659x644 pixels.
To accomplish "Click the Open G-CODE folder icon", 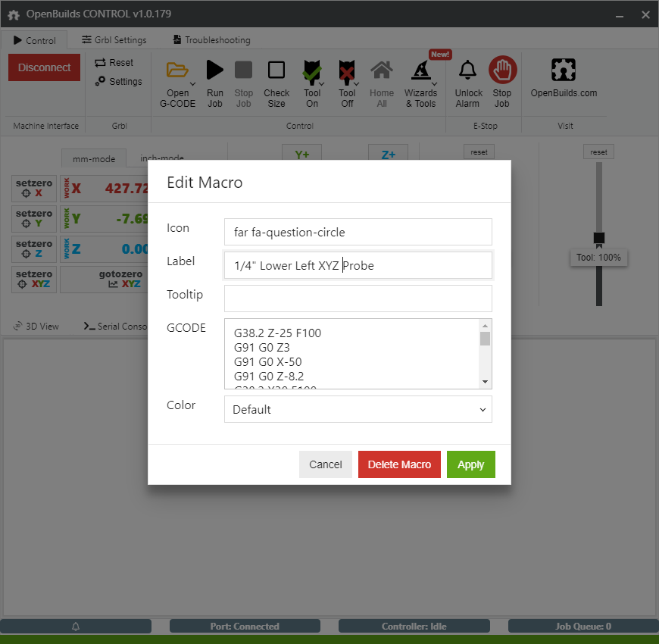I will (x=177, y=70).
